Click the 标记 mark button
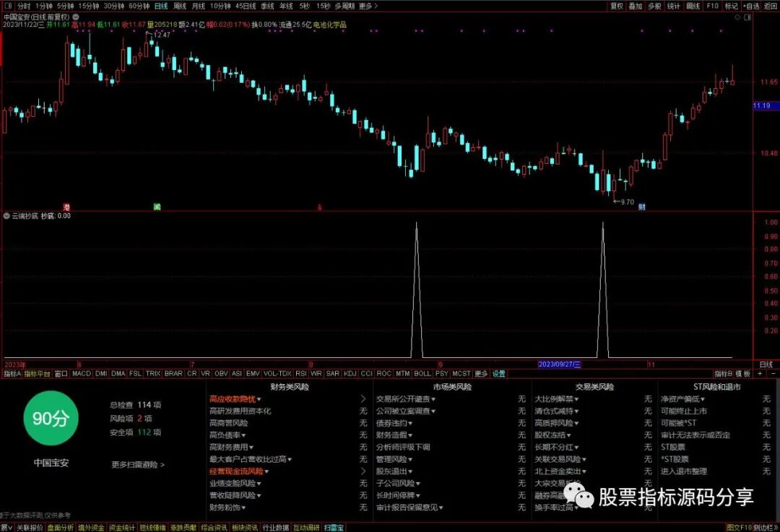Screen dimensions: 780x532 click(x=731, y=6)
